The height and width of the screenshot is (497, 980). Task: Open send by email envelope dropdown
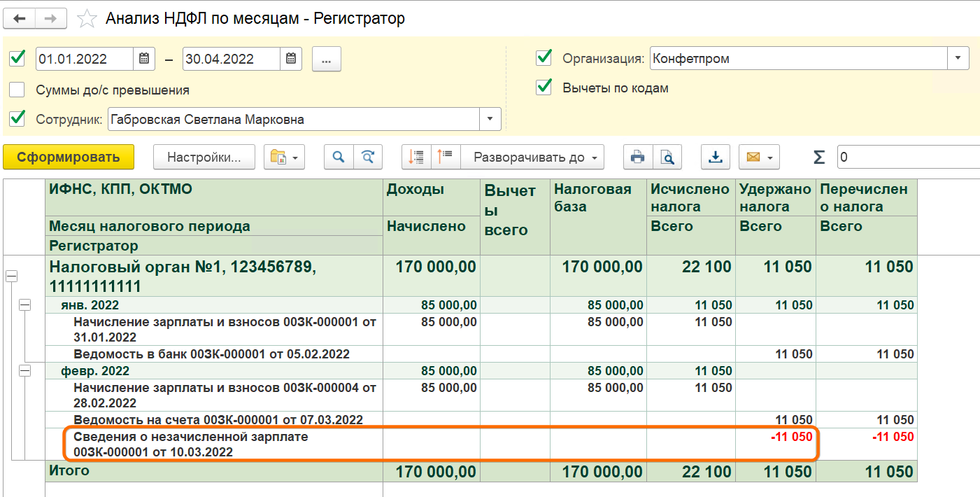click(x=759, y=157)
